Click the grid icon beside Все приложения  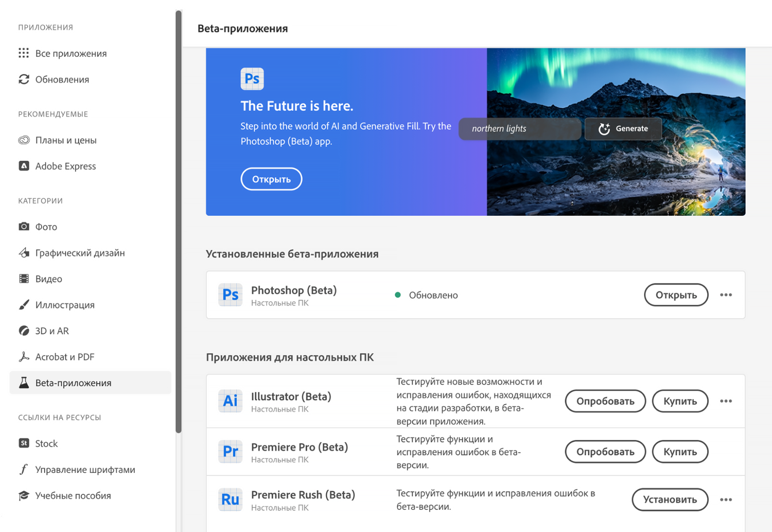click(24, 53)
